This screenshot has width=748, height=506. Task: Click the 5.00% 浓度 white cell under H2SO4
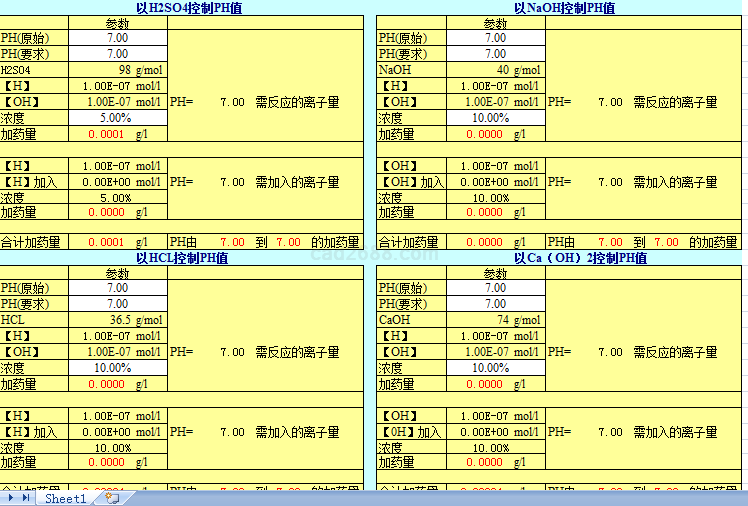tap(117, 118)
